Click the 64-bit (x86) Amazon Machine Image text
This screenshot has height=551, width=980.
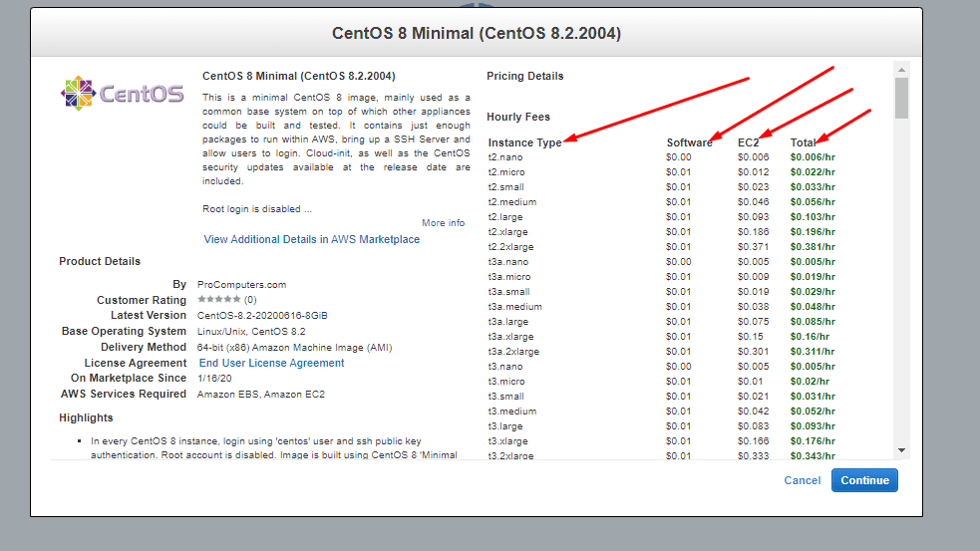pyautogui.click(x=294, y=348)
